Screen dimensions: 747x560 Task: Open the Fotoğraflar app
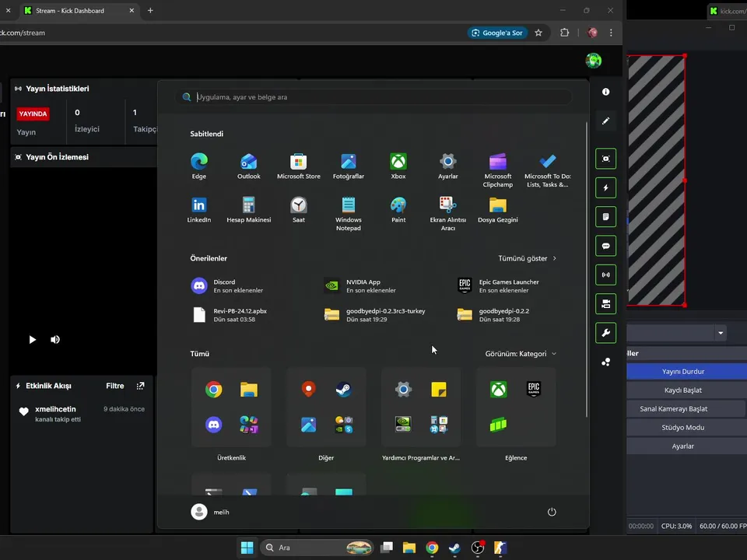click(x=349, y=166)
